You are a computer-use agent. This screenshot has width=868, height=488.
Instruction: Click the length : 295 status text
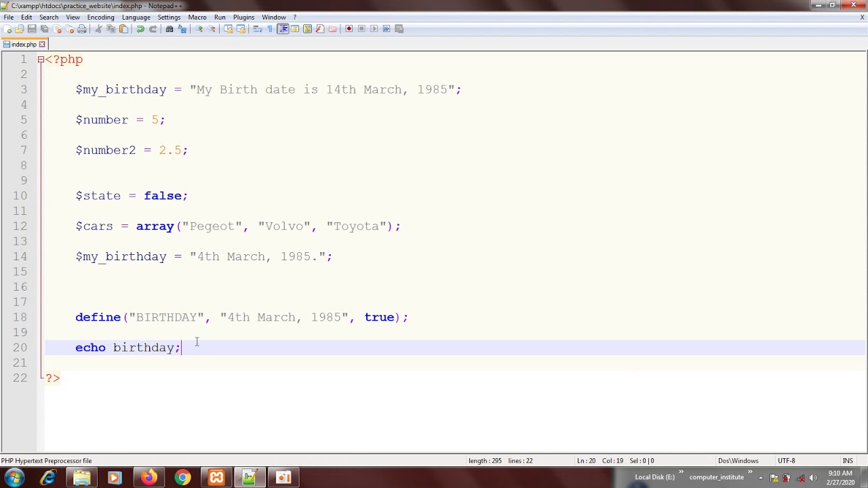pos(485,461)
